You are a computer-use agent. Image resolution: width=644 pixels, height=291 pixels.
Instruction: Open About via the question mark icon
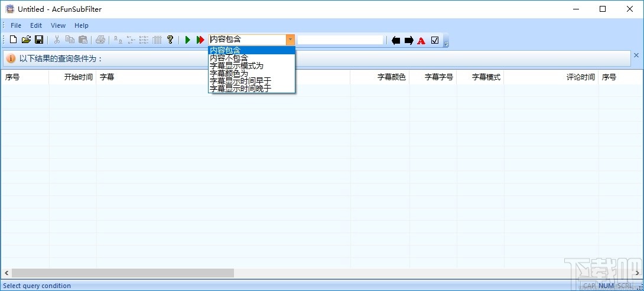pyautogui.click(x=170, y=40)
